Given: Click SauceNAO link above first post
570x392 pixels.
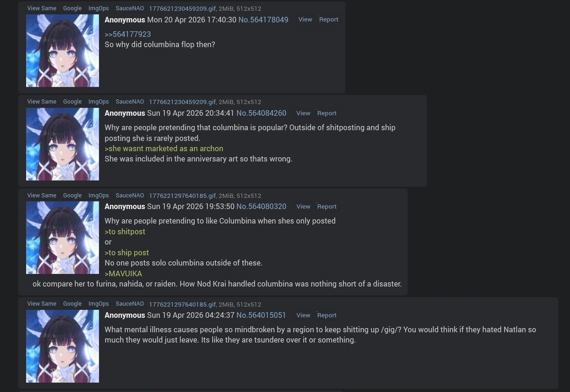Looking at the screenshot, I should tap(130, 8).
